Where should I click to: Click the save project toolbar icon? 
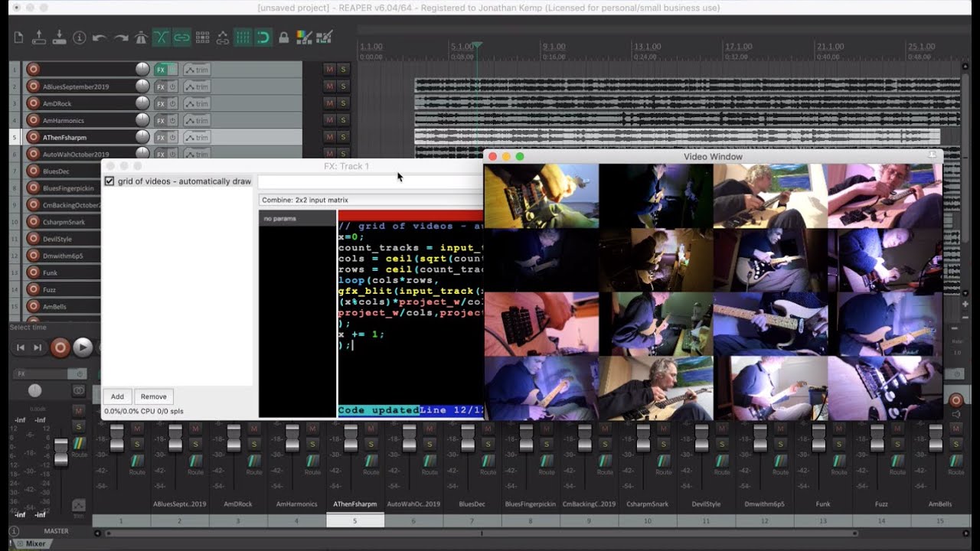coord(60,37)
